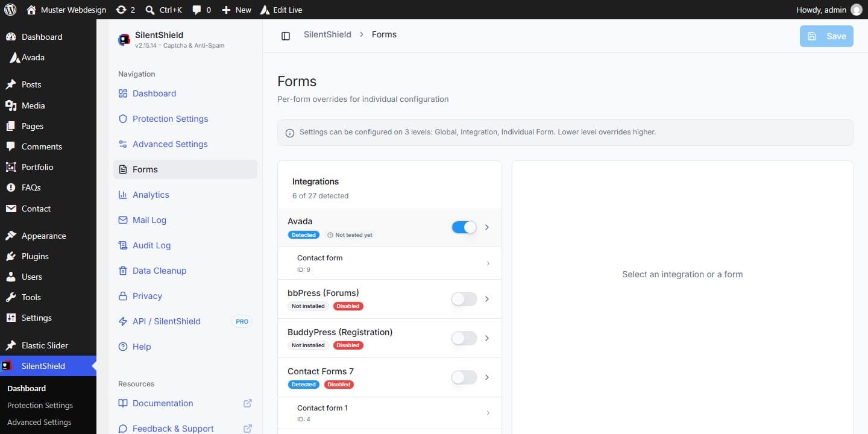Click the admin avatar image
The width and height of the screenshot is (868, 434).
point(857,10)
